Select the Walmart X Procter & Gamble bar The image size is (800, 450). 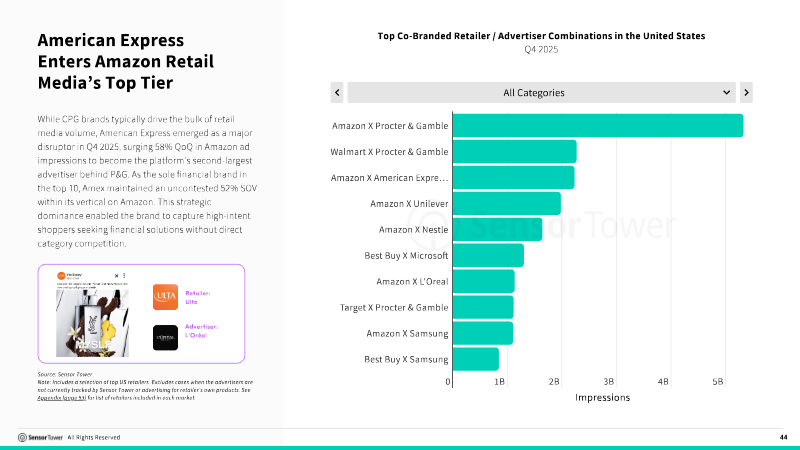tap(515, 152)
